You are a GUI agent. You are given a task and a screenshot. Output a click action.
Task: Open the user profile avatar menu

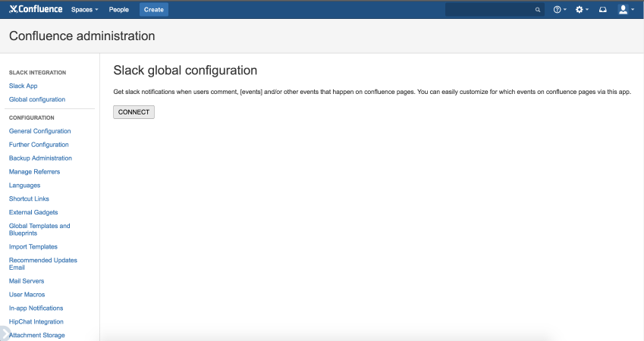(x=626, y=9)
